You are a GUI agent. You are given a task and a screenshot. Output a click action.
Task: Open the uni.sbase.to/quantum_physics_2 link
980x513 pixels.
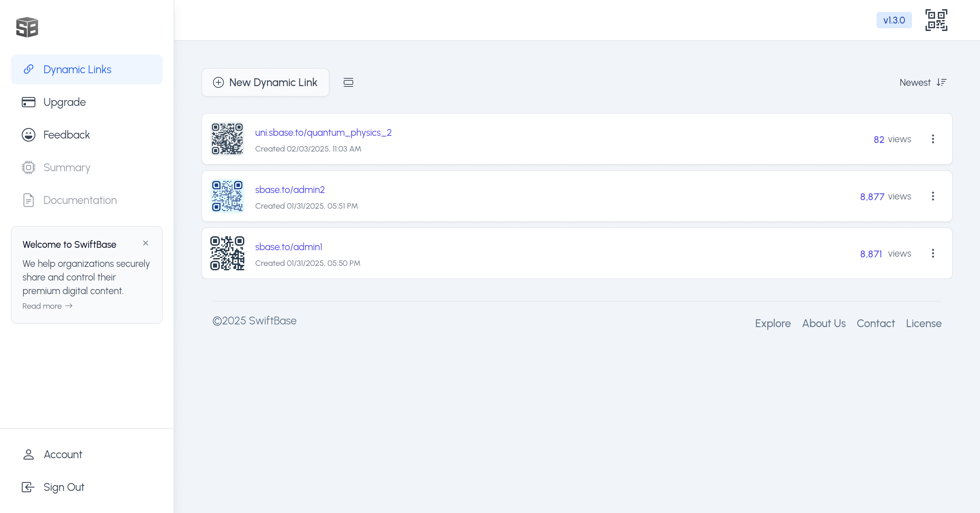tap(323, 132)
